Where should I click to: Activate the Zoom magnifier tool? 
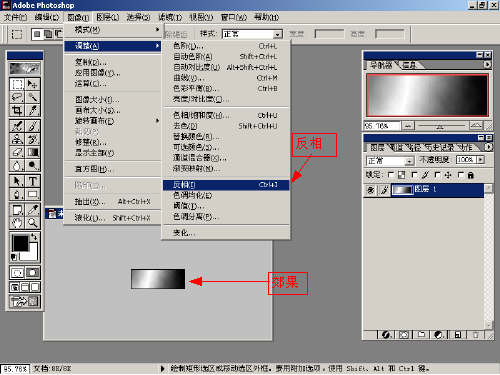(x=32, y=222)
